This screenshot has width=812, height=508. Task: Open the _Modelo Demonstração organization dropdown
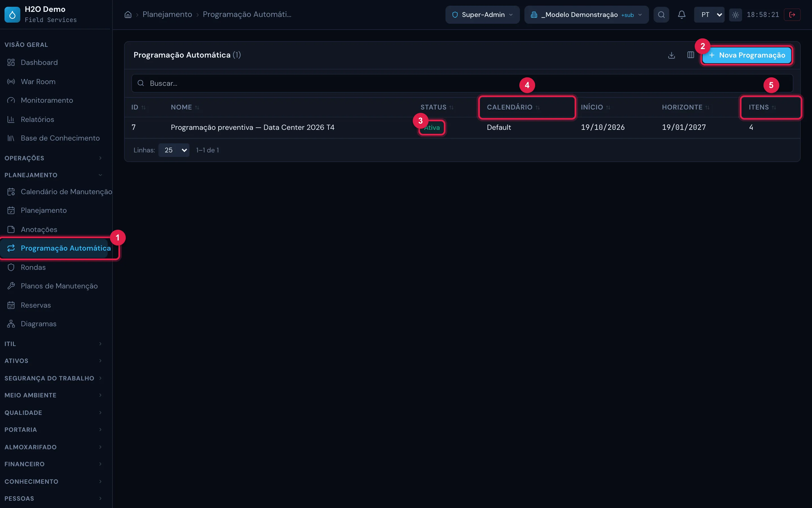click(x=586, y=15)
